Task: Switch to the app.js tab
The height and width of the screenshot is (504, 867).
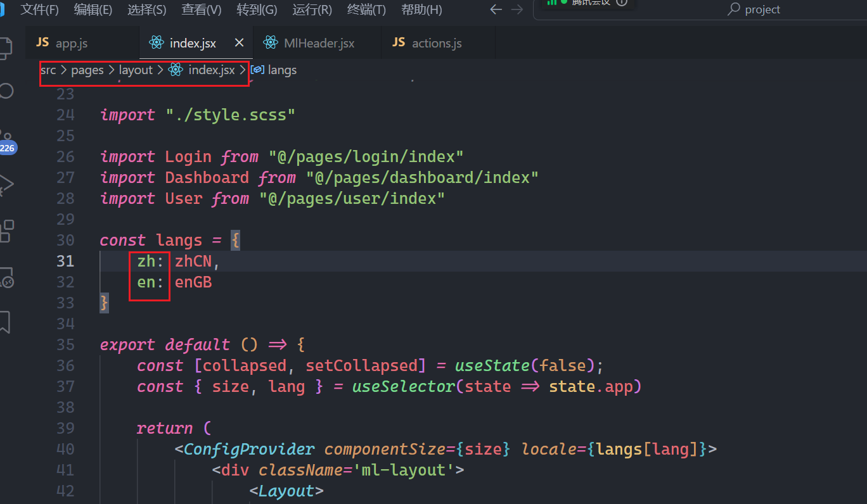Action: tap(82, 43)
